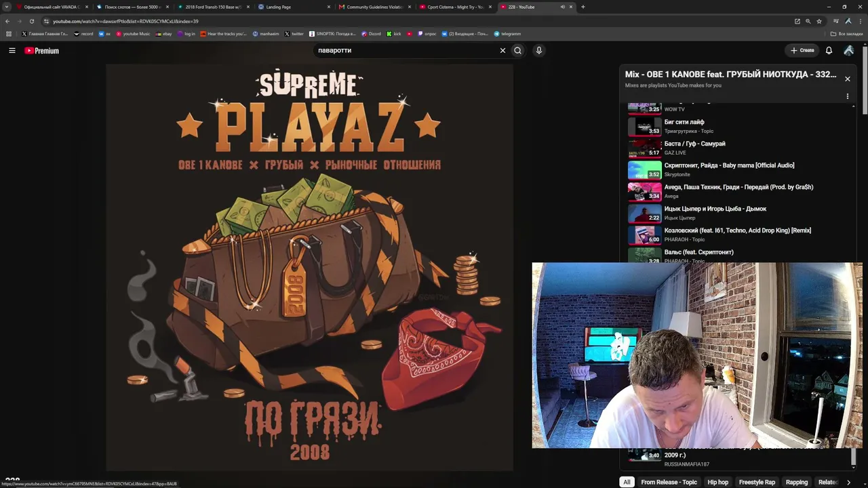868x488 pixels.
Task: Reload the current page
Action: click(x=31, y=21)
